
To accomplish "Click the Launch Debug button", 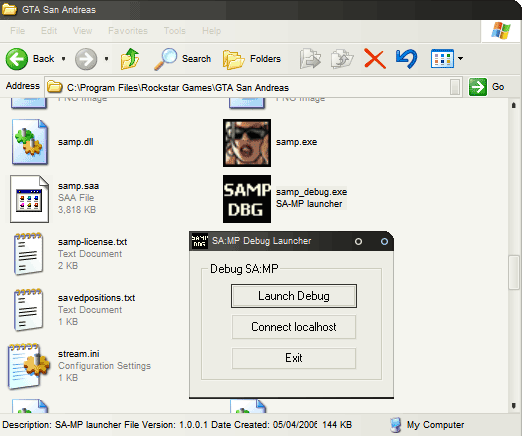I will pyautogui.click(x=294, y=296).
